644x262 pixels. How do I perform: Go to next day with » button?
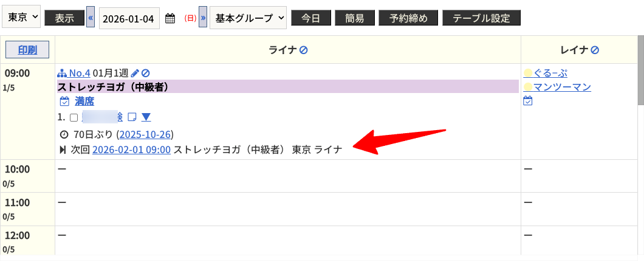pos(203,18)
